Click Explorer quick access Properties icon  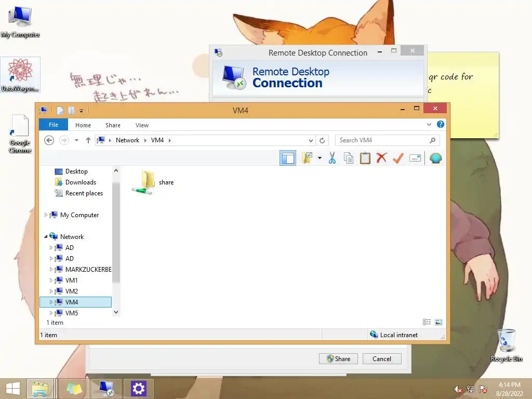(60, 110)
